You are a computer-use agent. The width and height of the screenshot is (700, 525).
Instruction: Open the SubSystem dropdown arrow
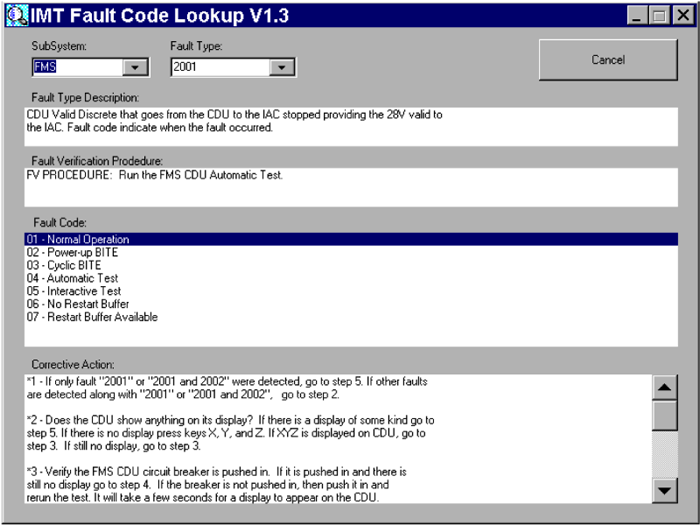[x=134, y=67]
